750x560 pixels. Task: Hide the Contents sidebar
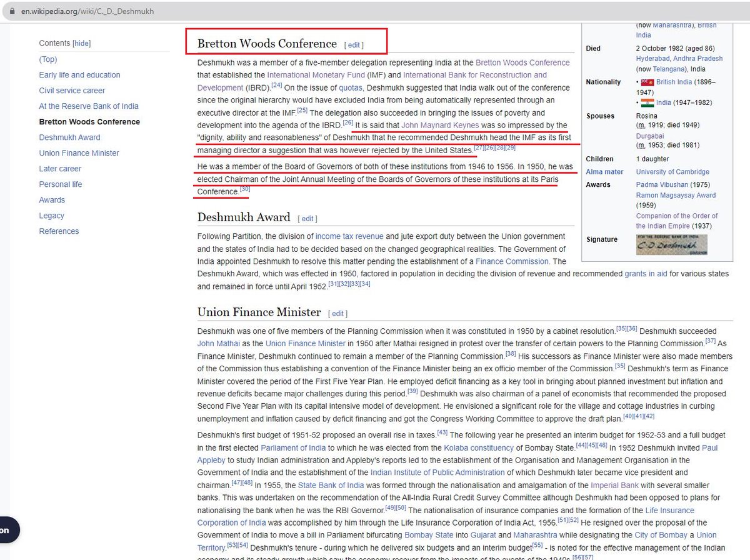pyautogui.click(x=82, y=43)
